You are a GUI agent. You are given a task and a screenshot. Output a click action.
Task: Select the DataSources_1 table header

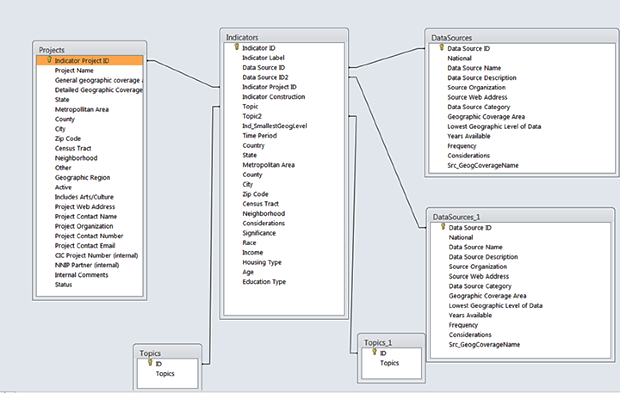520,217
